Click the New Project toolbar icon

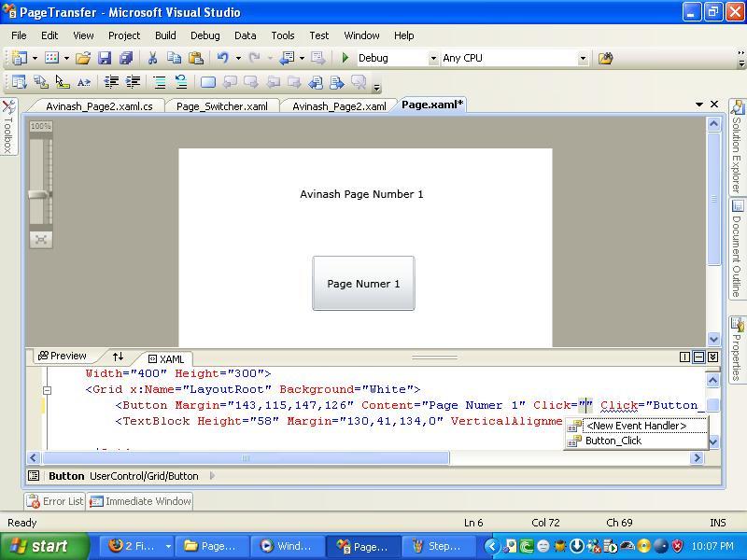click(20, 58)
